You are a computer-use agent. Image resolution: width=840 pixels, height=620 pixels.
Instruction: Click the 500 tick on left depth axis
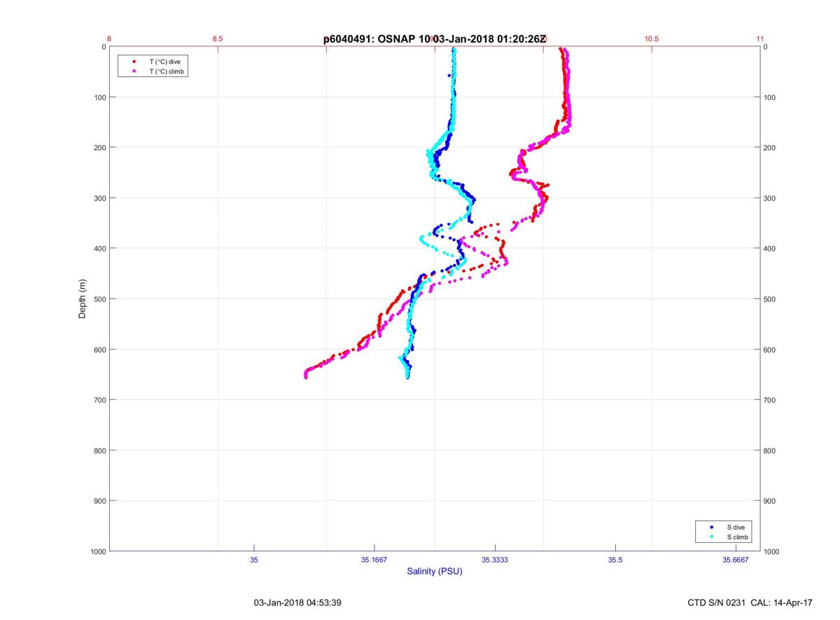click(x=99, y=299)
